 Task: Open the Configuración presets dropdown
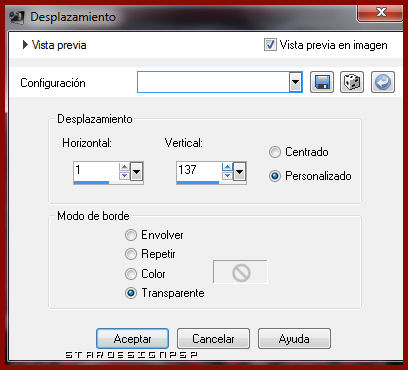[295, 82]
